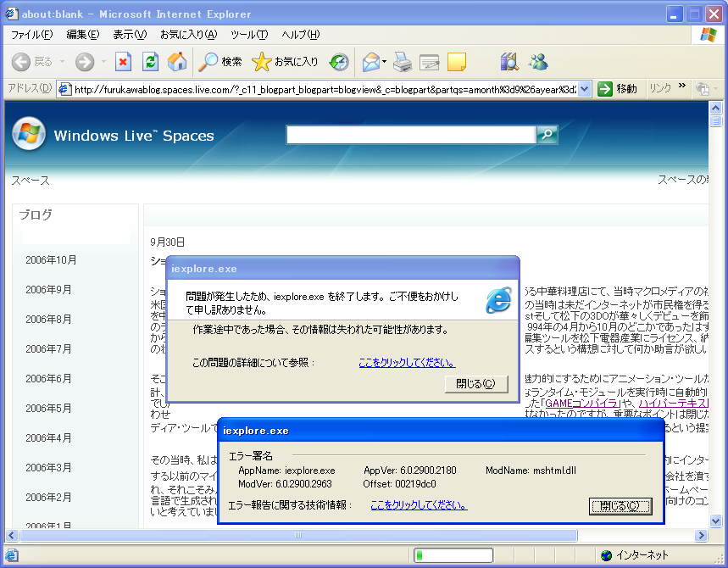Open the Back button history dropdown arrow
This screenshot has width=728, height=568.
tap(62, 62)
